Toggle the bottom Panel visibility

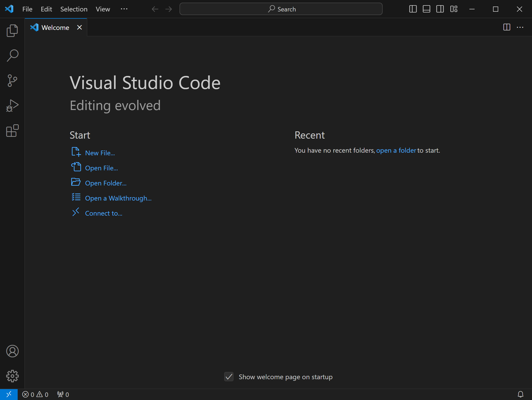pyautogui.click(x=426, y=9)
